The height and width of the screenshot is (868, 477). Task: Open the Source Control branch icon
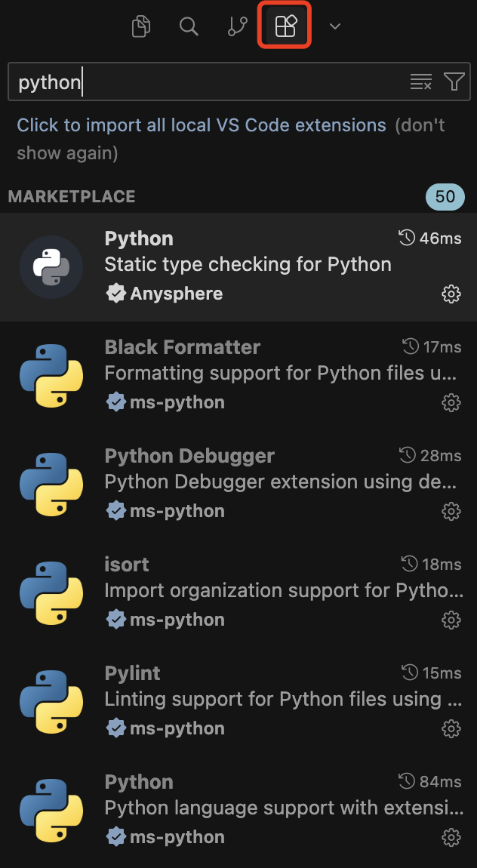pos(238,26)
